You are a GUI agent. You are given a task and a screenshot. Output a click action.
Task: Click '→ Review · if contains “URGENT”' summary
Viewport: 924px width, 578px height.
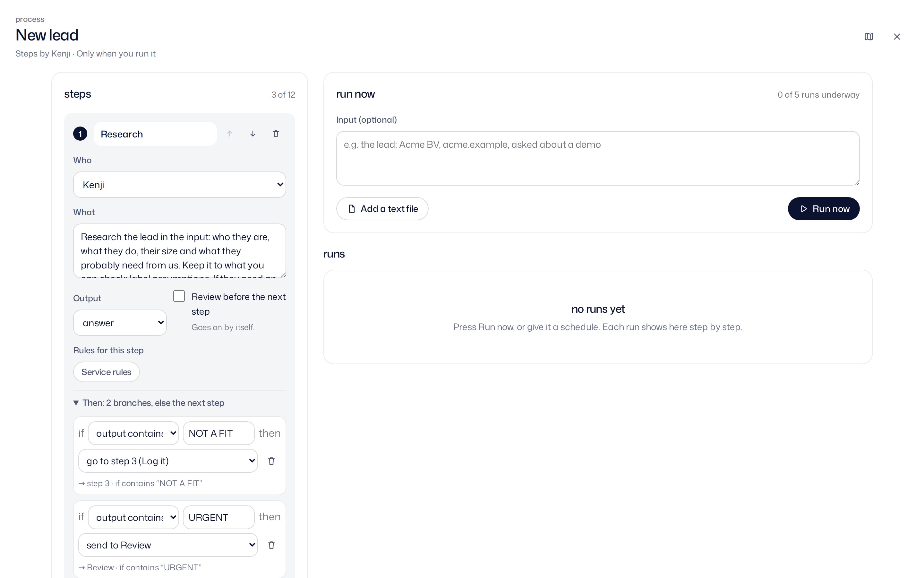(140, 567)
